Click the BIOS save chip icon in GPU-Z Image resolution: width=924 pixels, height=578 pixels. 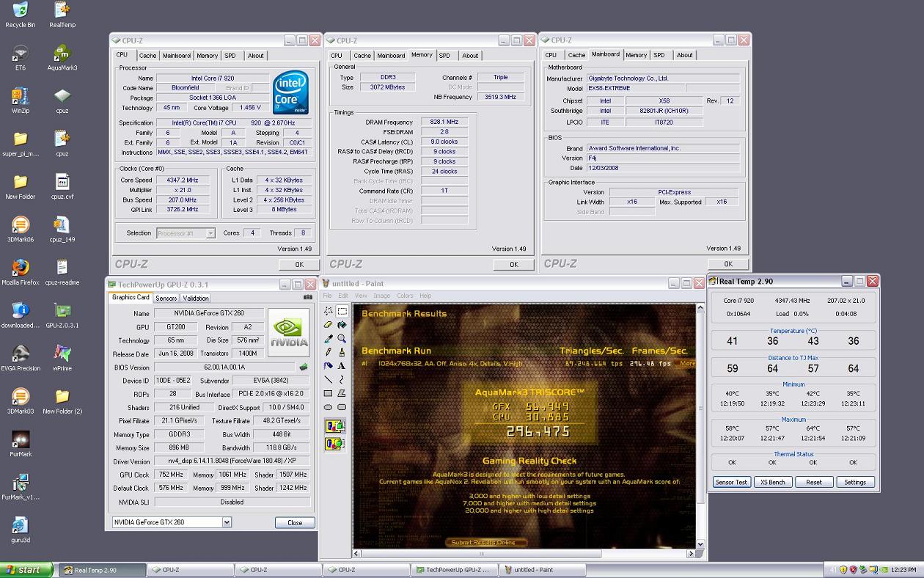pyautogui.click(x=304, y=367)
